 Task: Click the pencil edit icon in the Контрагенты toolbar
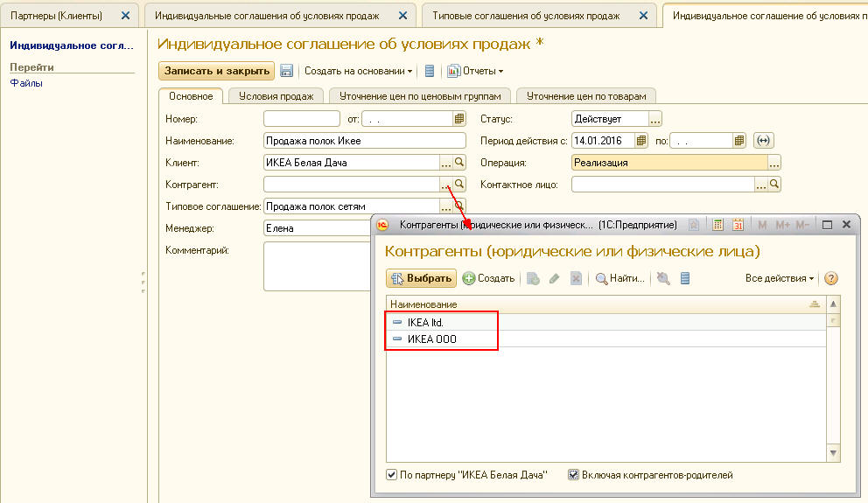(554, 278)
